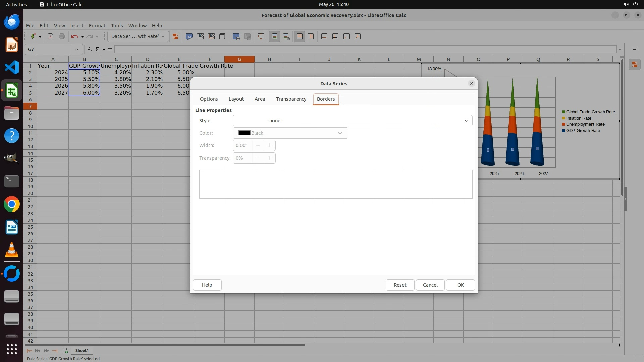Viewport: 644px width, 362px height.
Task: Open the chart element selector dropdown
Action: click(x=163, y=36)
